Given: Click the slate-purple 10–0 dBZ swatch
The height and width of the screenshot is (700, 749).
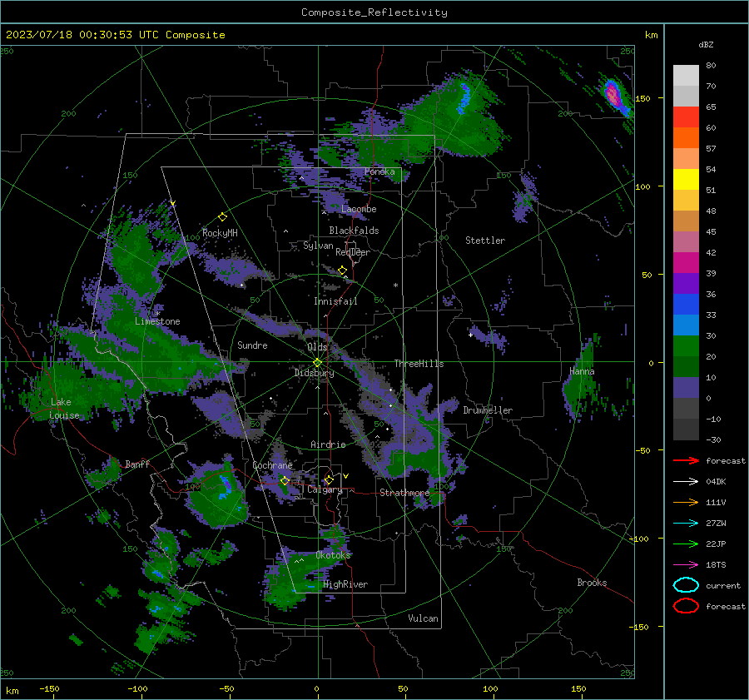Looking at the screenshot, I should pos(686,388).
